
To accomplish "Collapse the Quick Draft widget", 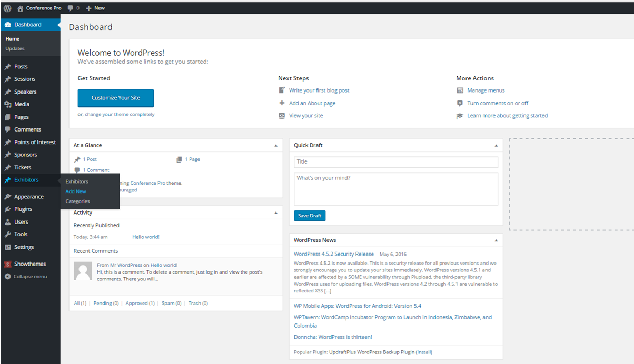I will click(496, 145).
